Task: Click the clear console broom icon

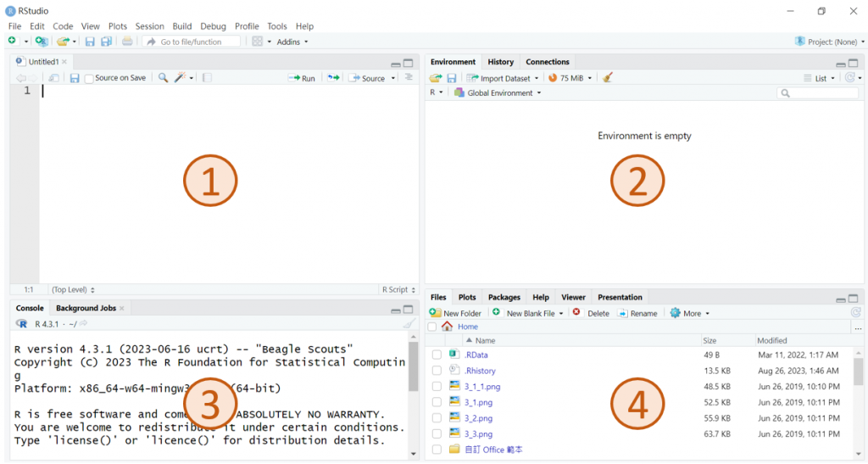Action: click(x=409, y=324)
